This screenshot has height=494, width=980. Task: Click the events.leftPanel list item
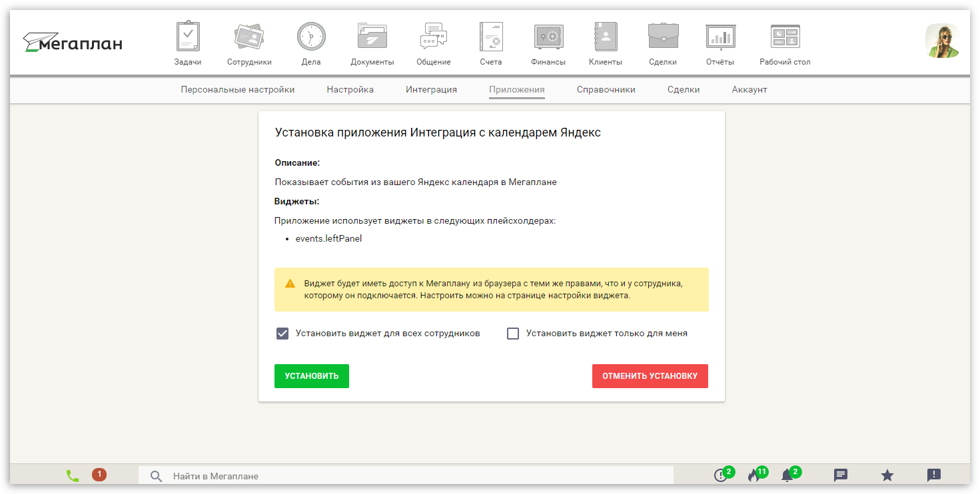328,238
